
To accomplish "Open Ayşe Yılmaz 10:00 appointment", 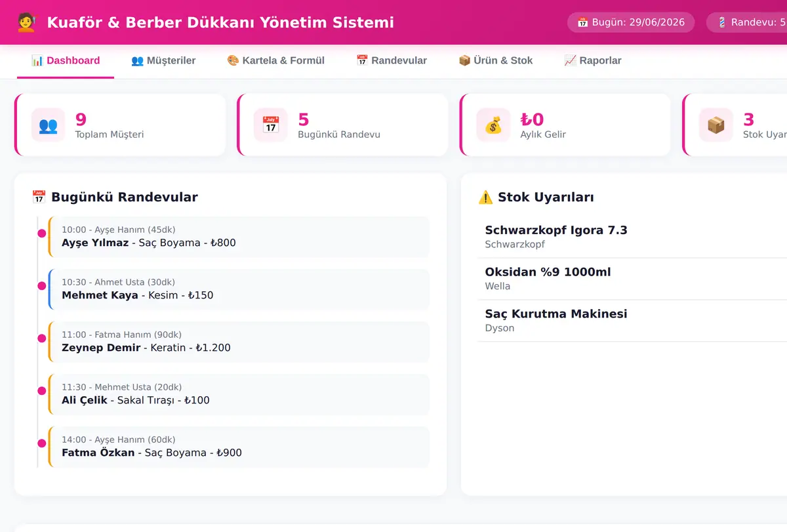I will coord(239,237).
